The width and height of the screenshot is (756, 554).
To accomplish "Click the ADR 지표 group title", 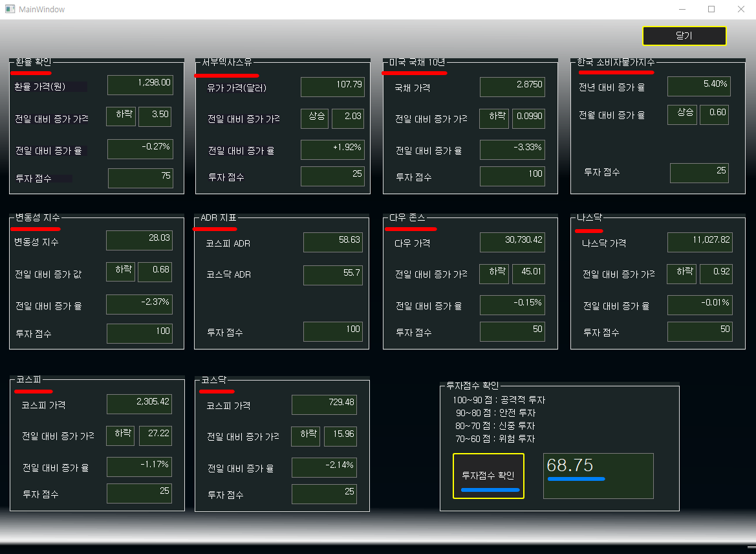I will pos(219,217).
